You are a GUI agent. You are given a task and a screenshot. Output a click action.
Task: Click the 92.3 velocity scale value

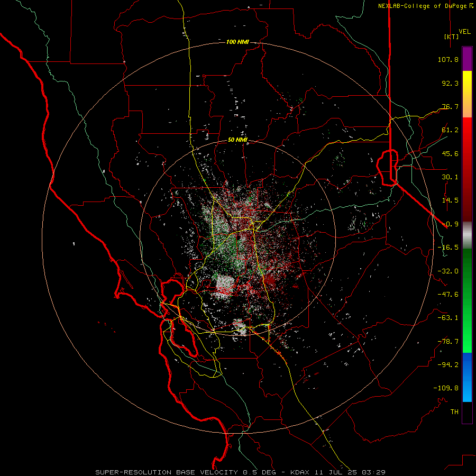coord(450,84)
